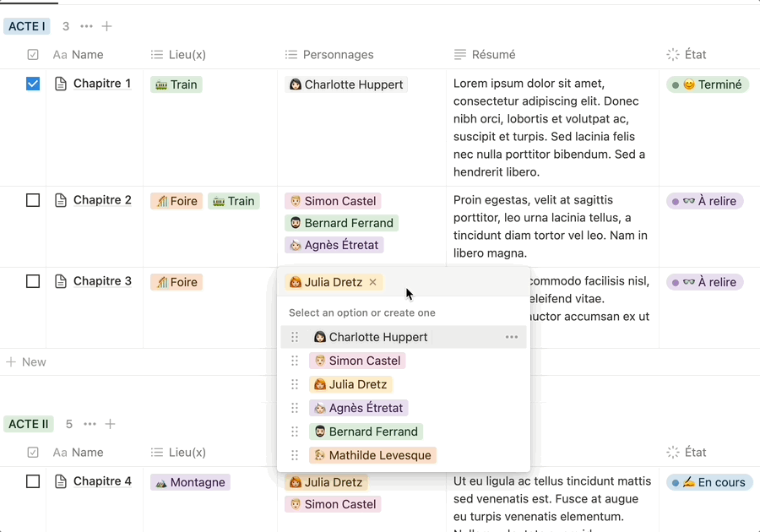Click the Résumé column header in ACTE I
Screen dimensions: 760x532
pos(493,55)
